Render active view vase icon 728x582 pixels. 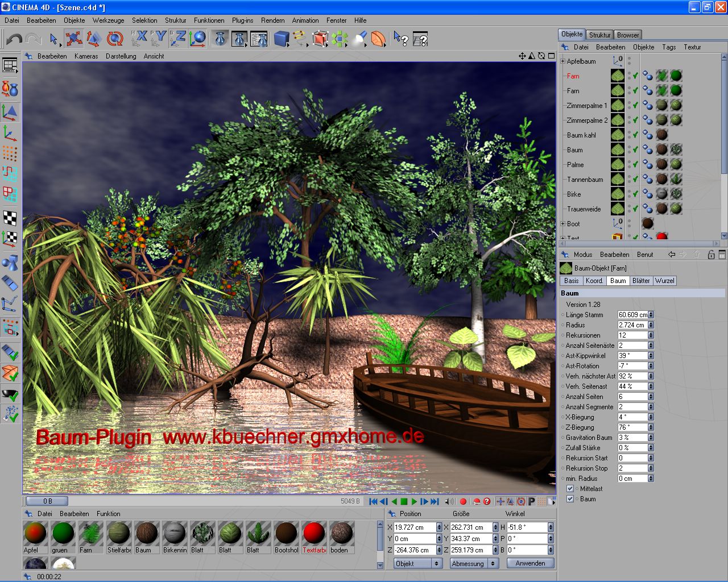coord(220,39)
